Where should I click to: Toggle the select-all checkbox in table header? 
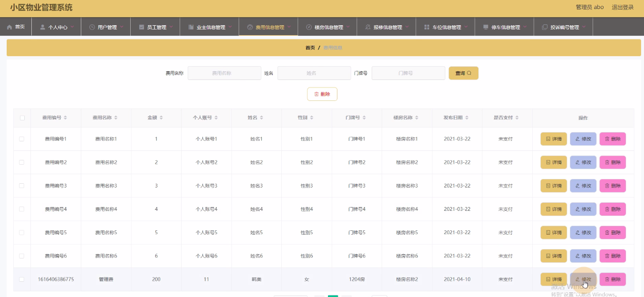[22, 118]
